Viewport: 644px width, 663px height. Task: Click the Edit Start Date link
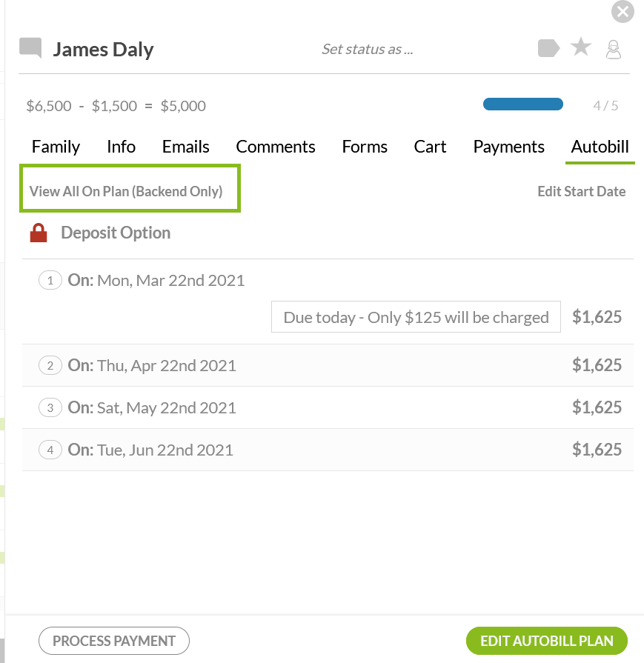coord(581,191)
